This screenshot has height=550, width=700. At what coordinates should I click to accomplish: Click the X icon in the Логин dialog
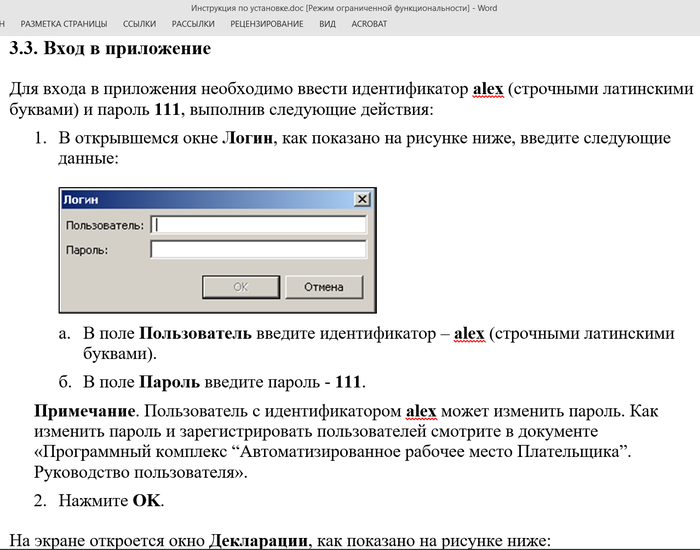tap(362, 200)
